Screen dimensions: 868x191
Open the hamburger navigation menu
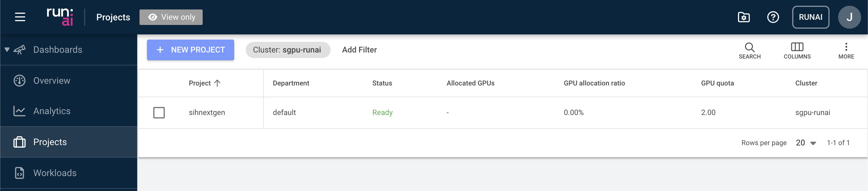tap(20, 17)
